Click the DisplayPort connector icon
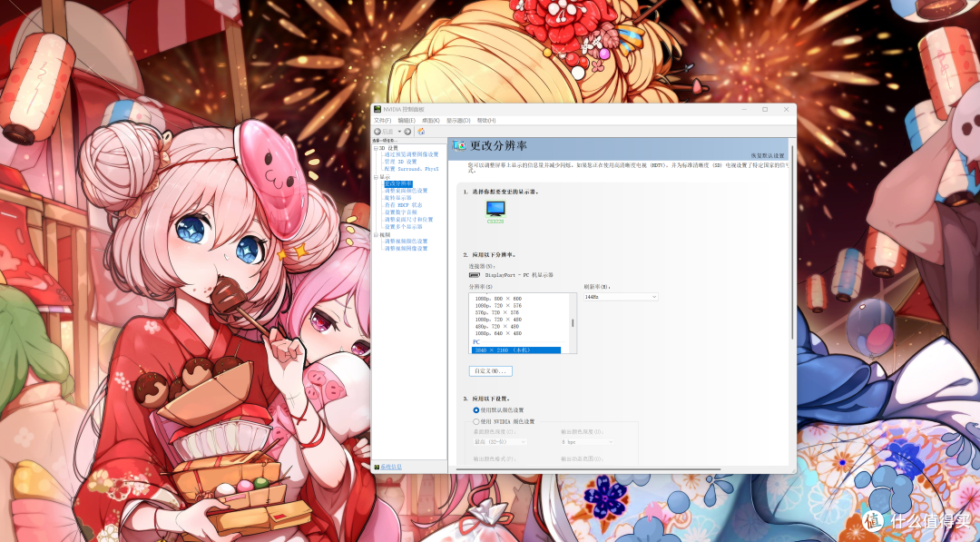This screenshot has height=542, width=980. 475,274
